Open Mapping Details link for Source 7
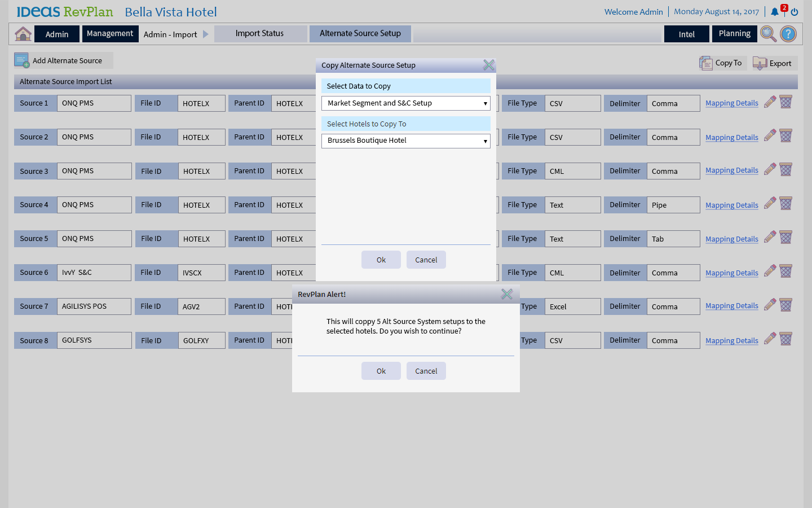 coord(731,306)
